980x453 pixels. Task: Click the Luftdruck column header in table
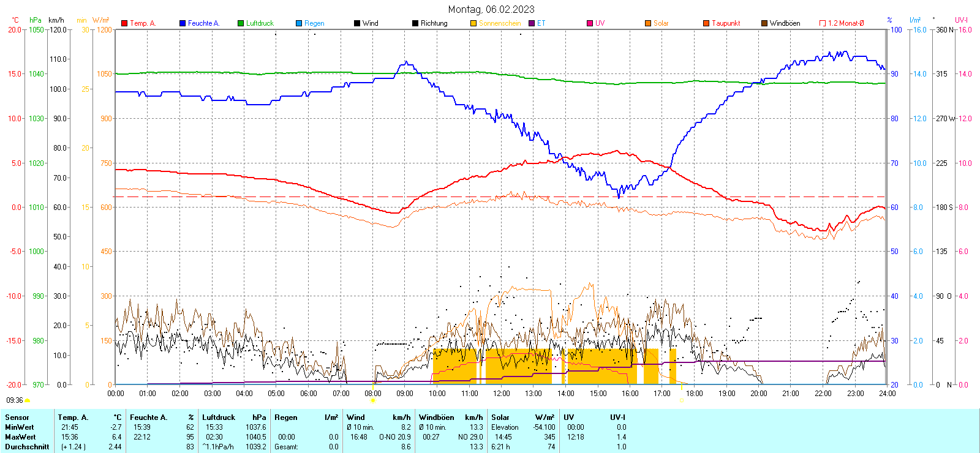tap(219, 417)
